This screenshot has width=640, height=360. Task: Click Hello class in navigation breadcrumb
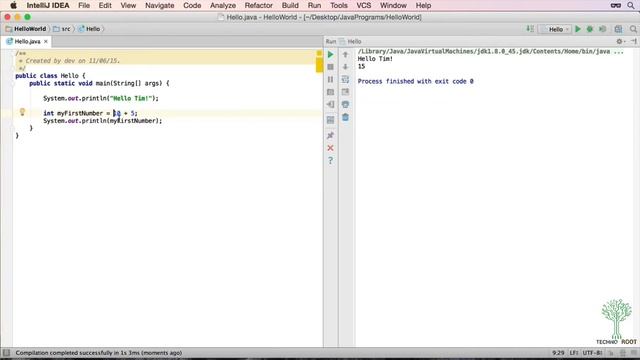point(89,29)
